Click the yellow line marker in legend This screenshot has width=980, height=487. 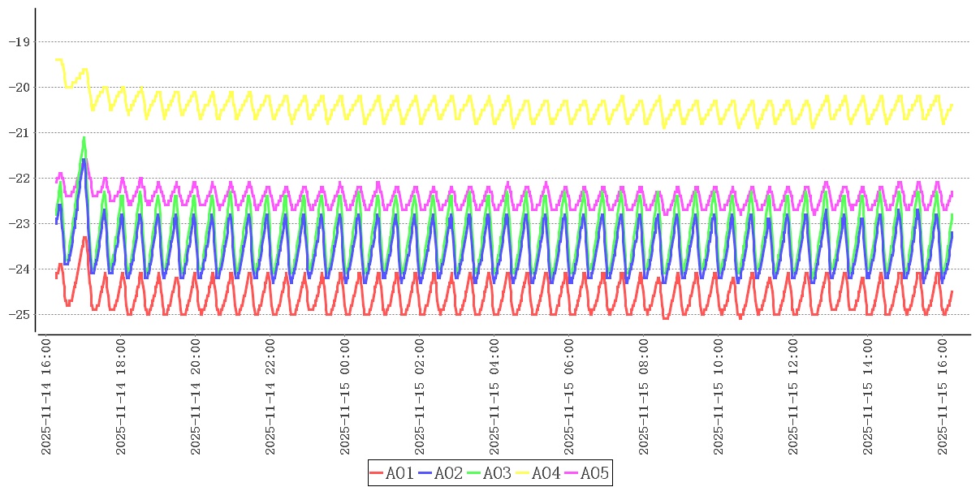point(523,473)
